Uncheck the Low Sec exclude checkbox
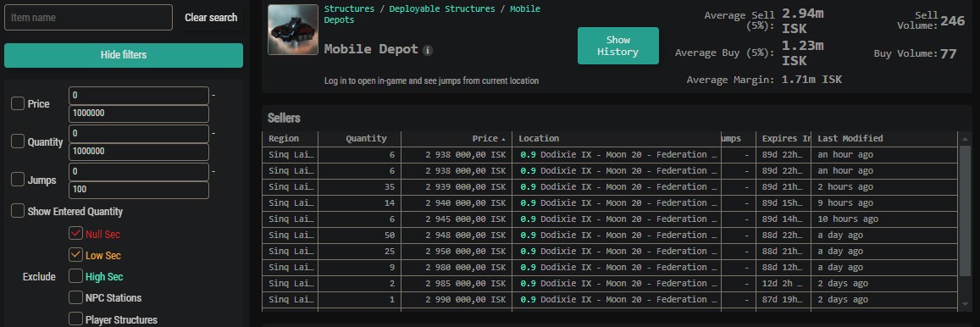 [75, 255]
